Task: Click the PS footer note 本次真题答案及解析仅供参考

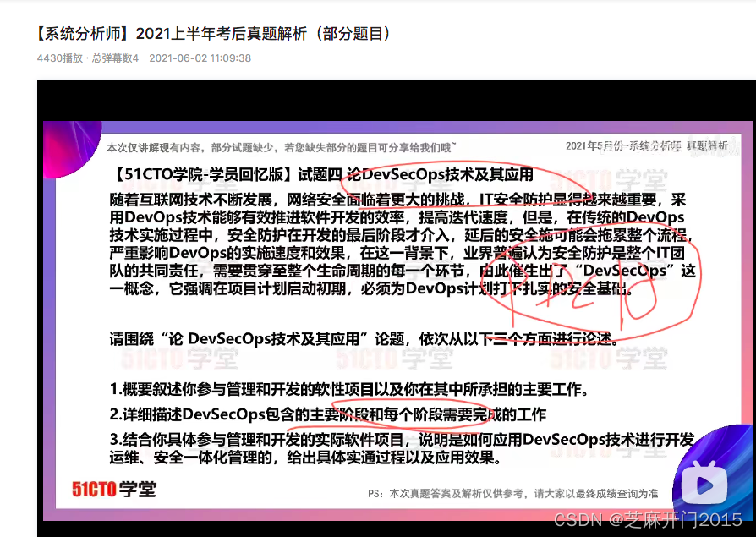Action: point(513,494)
